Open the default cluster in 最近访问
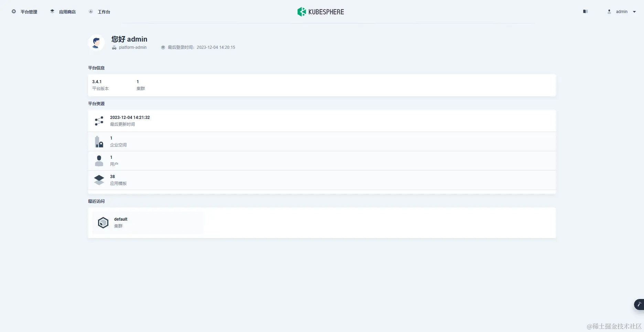This screenshot has height=332, width=644. [148, 223]
